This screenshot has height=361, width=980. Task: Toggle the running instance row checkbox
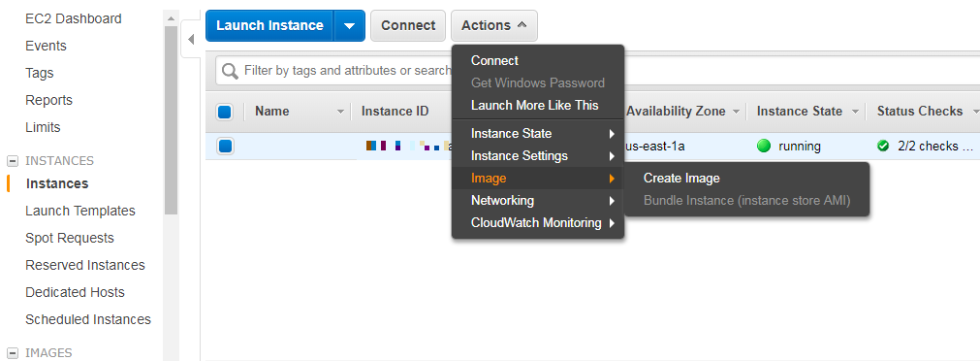[x=225, y=147]
